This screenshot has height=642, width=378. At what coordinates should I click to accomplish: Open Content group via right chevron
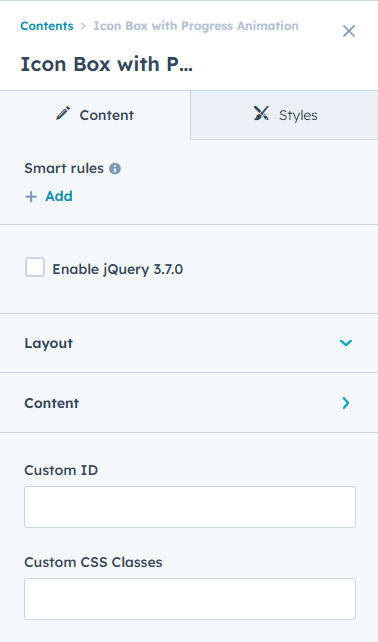[346, 403]
